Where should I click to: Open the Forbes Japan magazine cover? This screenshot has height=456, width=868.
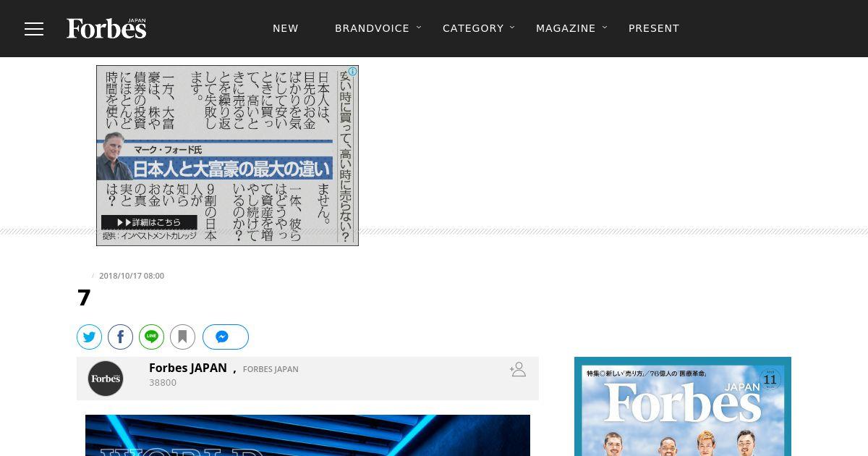tap(683, 406)
